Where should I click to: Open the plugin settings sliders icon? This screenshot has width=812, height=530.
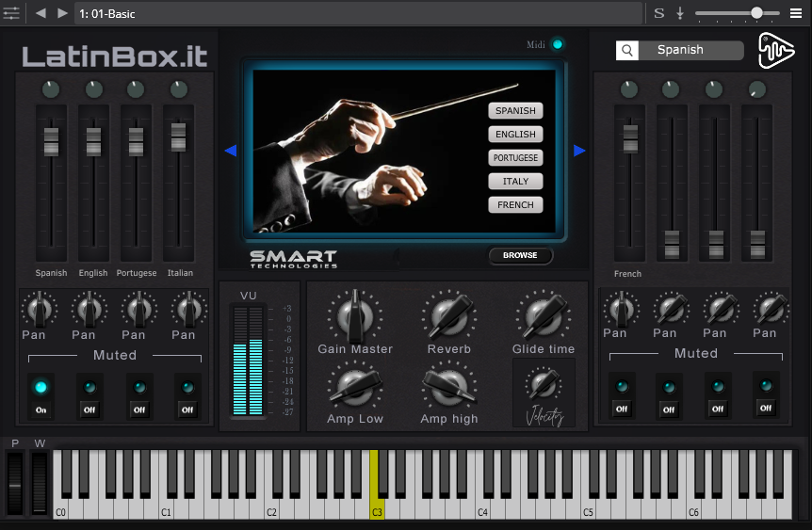pyautogui.click(x=11, y=13)
